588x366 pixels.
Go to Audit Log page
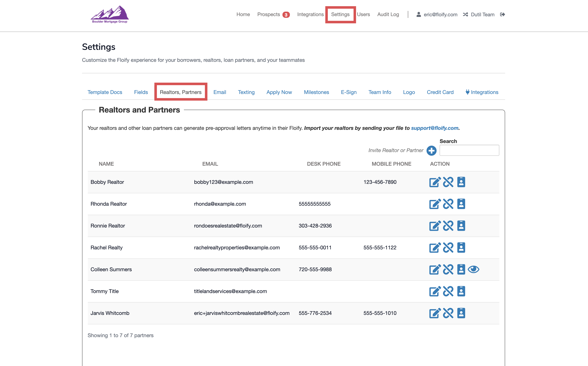point(388,14)
